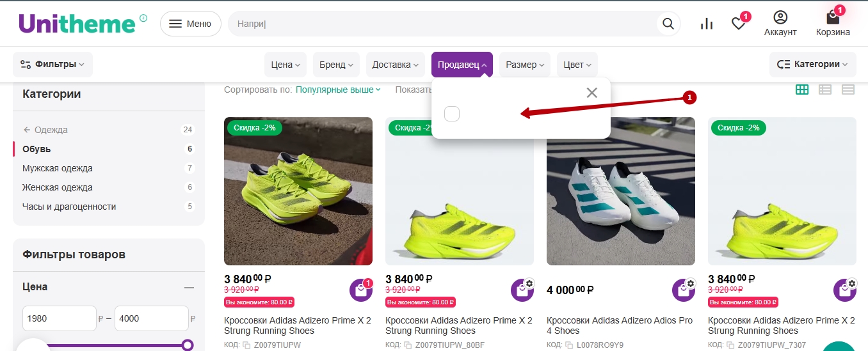Image resolution: width=868 pixels, height=351 pixels.
Task: Open product image with code Z0079TIUPW_7307
Action: point(782,191)
